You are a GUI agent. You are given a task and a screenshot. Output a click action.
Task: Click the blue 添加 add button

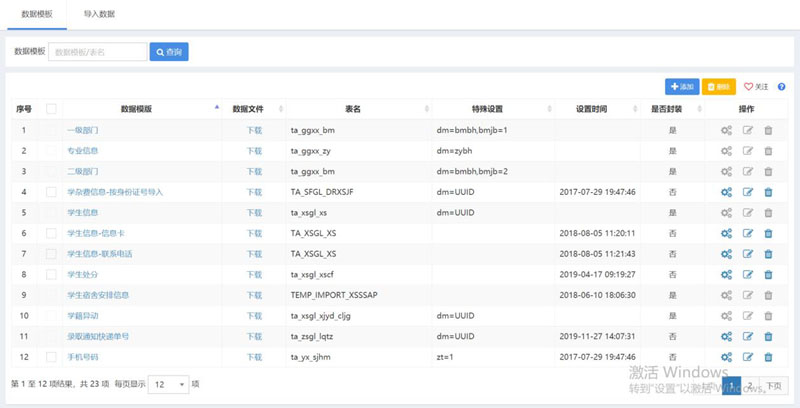click(x=681, y=87)
